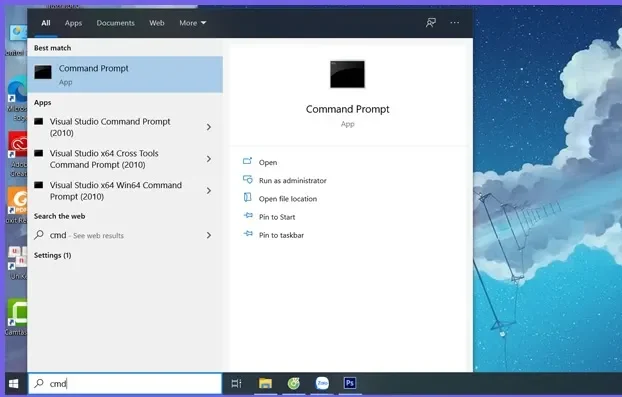Expand Visual Studio x64 Cross Tools arrow
The height and width of the screenshot is (397, 622).
(209, 159)
